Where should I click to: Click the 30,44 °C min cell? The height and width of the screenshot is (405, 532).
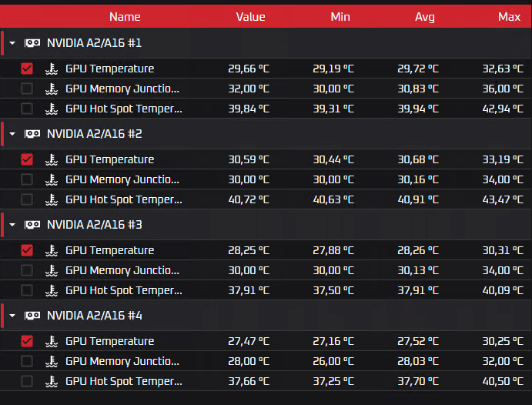pos(333,159)
